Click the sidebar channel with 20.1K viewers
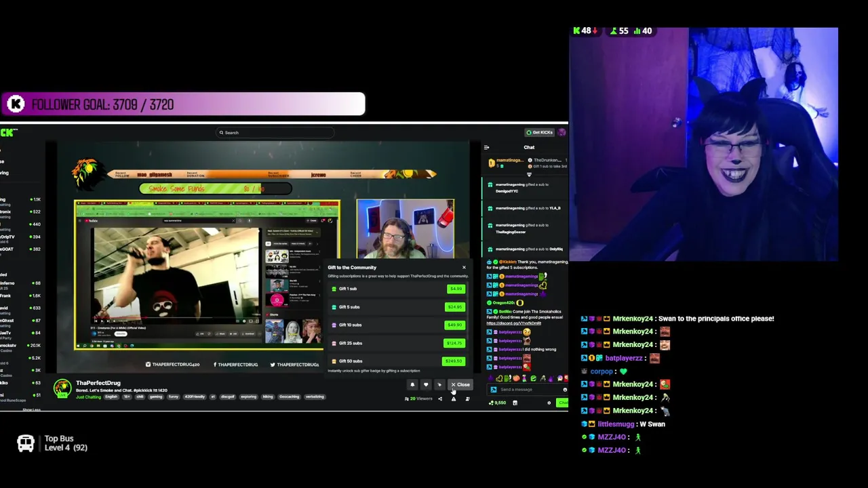Viewport: 868px width, 488px height. [x=20, y=345]
